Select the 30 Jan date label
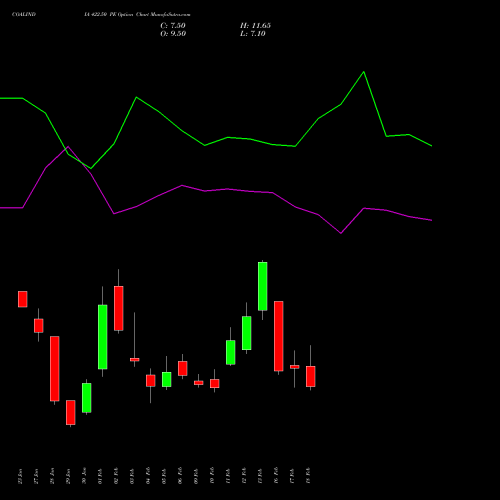 [84, 476]
